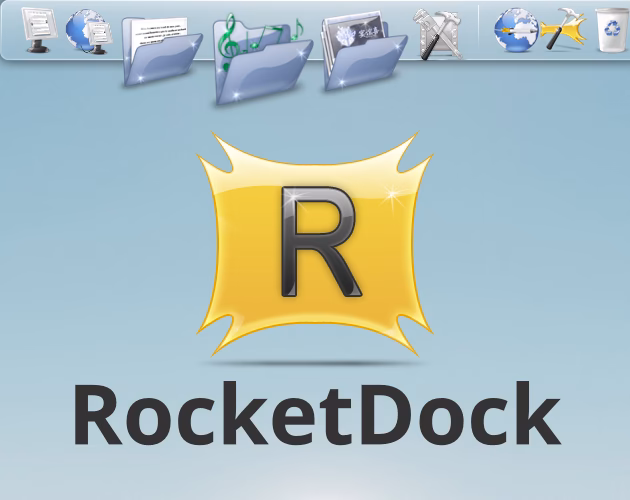Image resolution: width=630 pixels, height=500 pixels.
Task: Open the My Computer monitor icon
Action: coord(39,31)
